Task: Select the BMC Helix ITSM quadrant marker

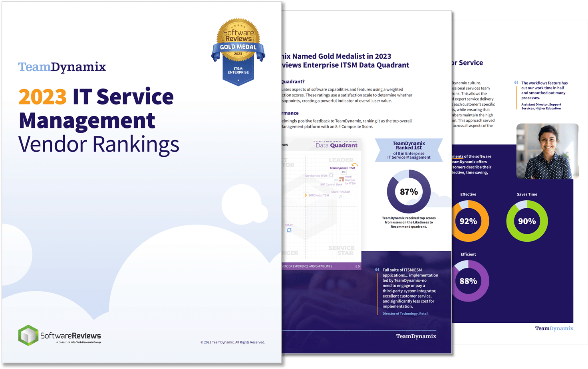Action: [x=306, y=195]
